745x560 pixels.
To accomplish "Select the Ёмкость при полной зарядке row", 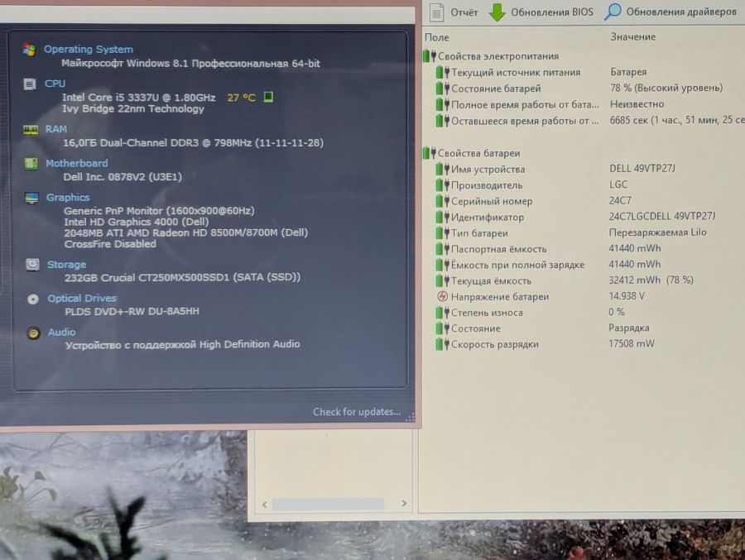I will click(x=589, y=265).
